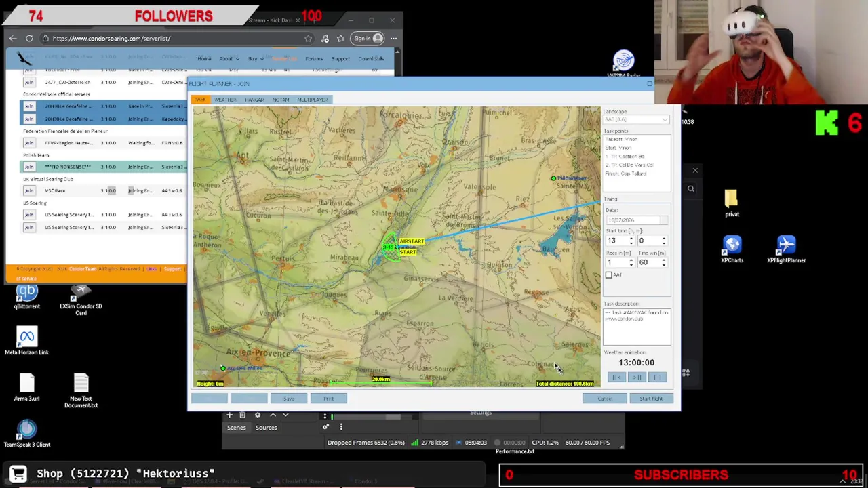Open the Scenes tab in OBS

[x=237, y=428]
